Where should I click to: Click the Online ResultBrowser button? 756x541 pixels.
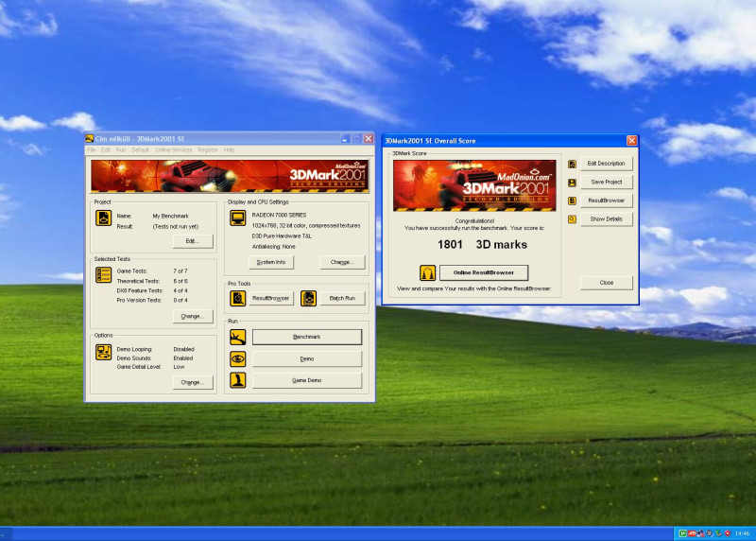tap(484, 272)
